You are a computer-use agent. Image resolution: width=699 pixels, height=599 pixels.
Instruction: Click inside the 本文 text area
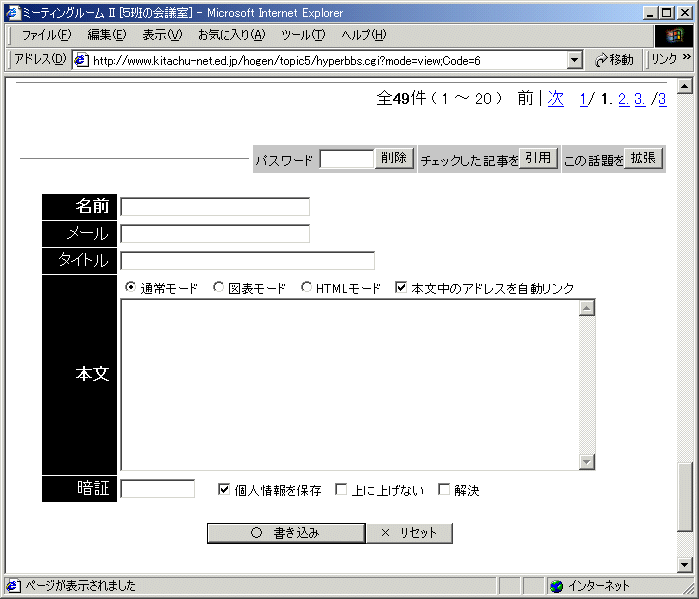click(350, 385)
